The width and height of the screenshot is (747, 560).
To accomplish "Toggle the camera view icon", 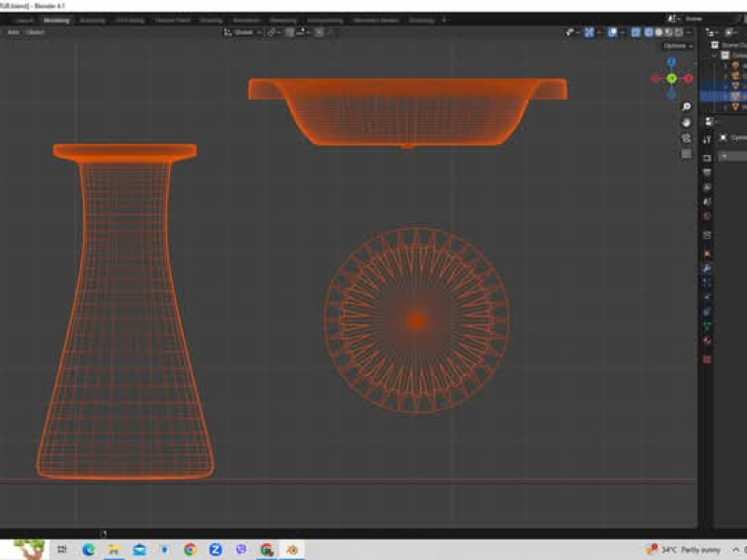I will point(686,137).
